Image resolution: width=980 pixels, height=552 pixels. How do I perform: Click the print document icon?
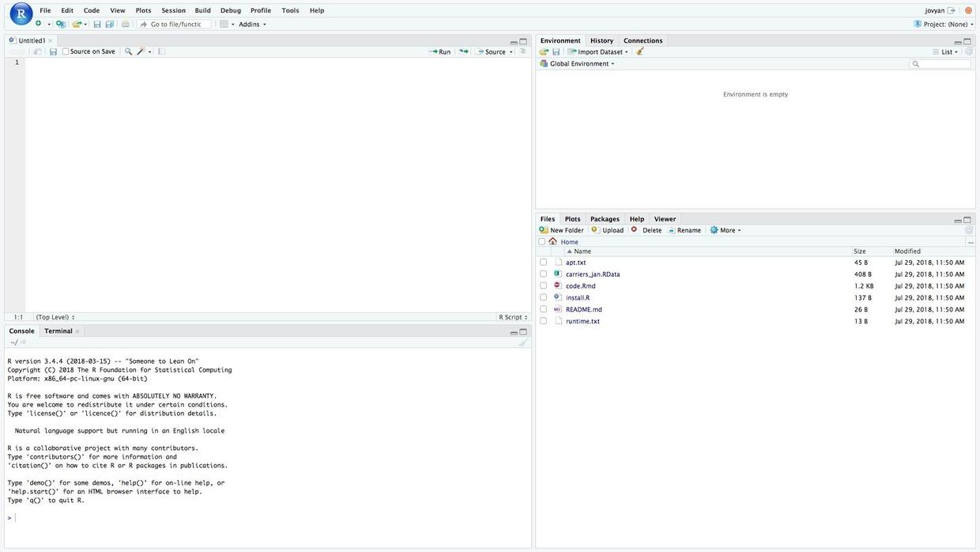tap(125, 25)
